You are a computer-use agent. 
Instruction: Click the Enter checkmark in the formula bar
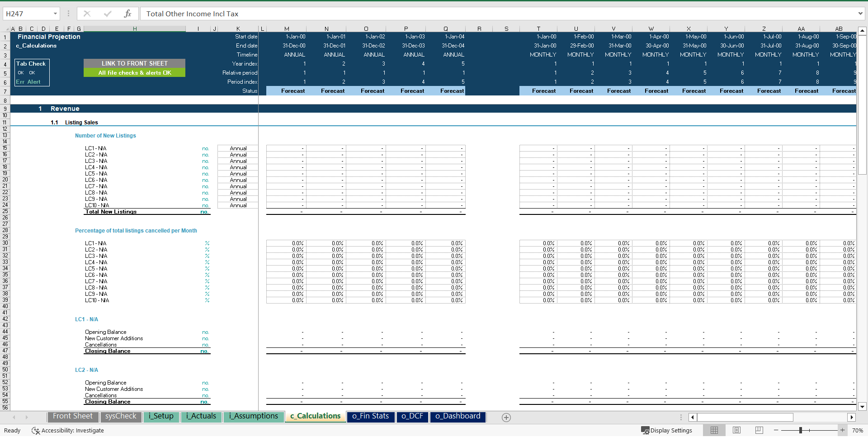point(107,14)
